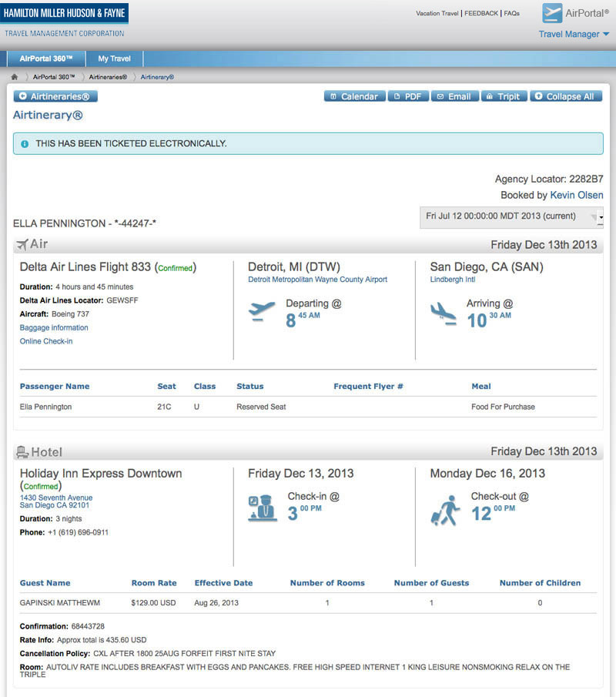Click the Number of Rooms column header
616x697 pixels.
[327, 583]
